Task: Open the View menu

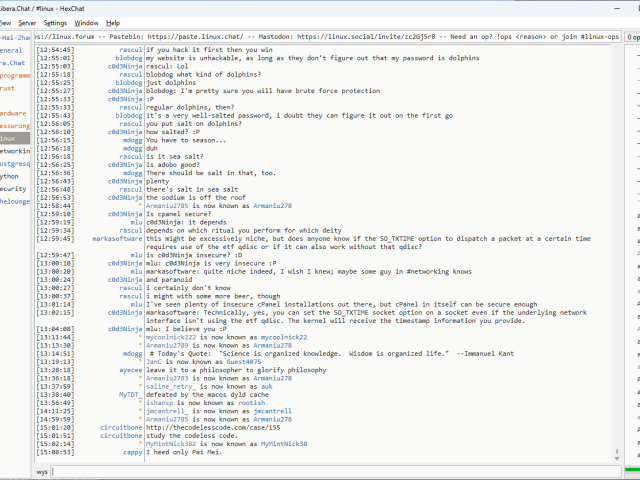Action: (x=5, y=22)
